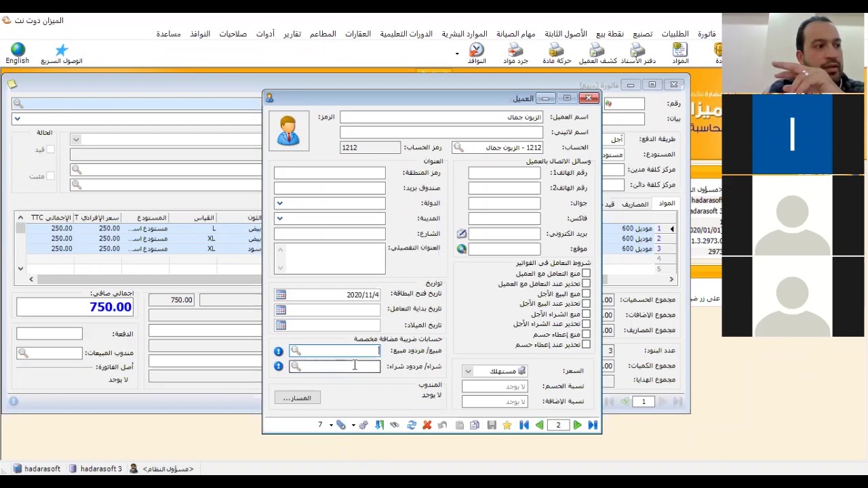Image resolution: width=868 pixels, height=488 pixels.
Task: Check تحذير عند إعطاء حسم
Action: [586, 345]
